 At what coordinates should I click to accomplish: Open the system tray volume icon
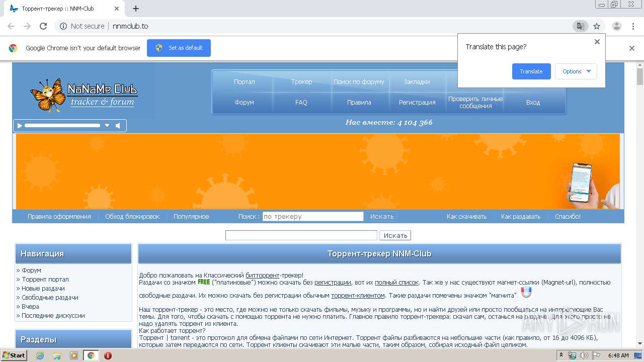click(584, 355)
